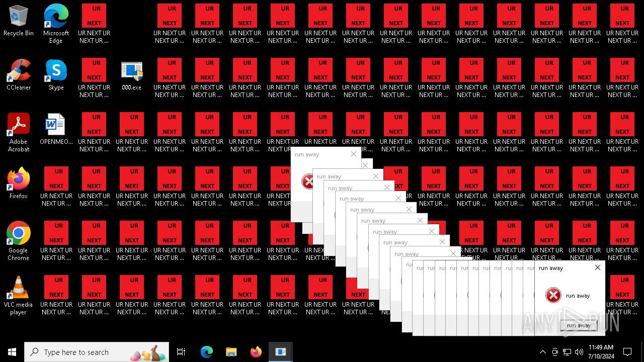Open Firefox from the taskbar
Image resolution: width=644 pixels, height=362 pixels.
(x=256, y=352)
